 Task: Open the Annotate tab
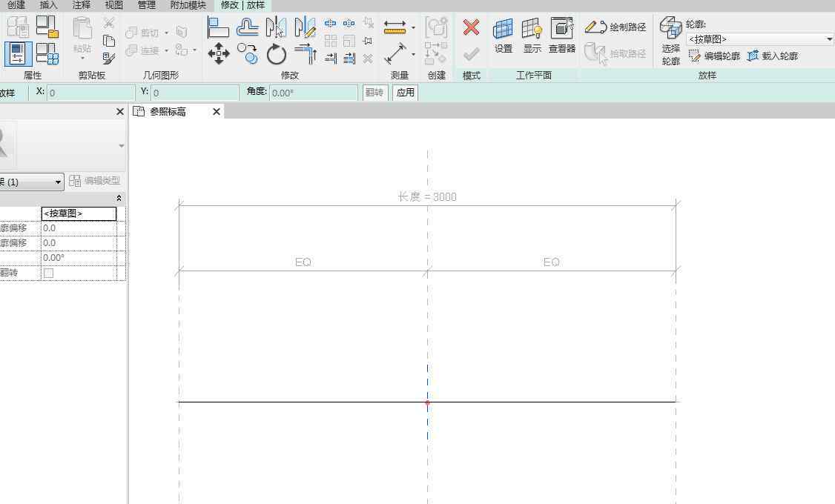tap(81, 5)
